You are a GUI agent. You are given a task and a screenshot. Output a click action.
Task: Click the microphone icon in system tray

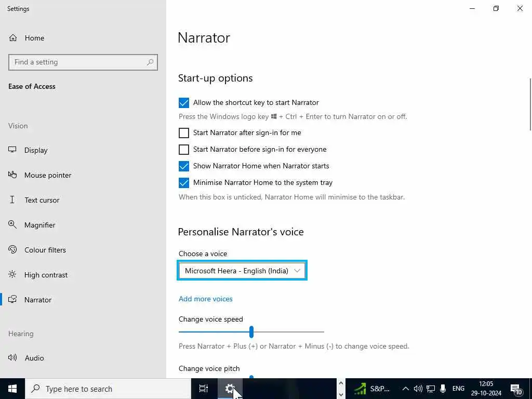coord(443,389)
